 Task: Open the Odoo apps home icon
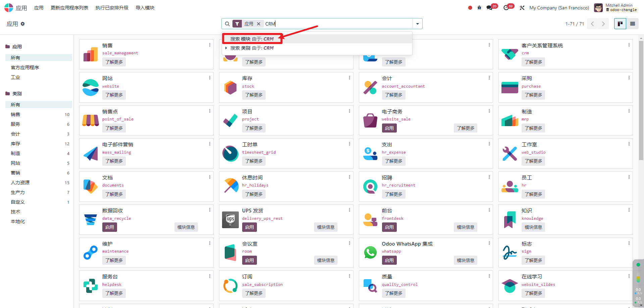point(9,7)
